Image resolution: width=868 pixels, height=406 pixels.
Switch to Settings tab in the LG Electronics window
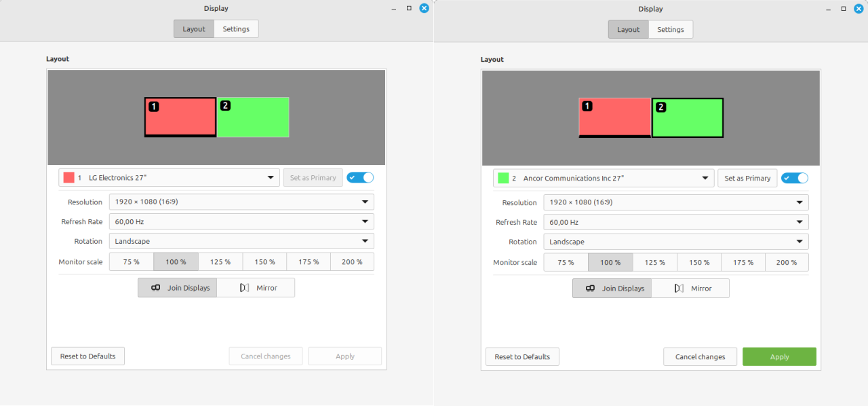click(x=236, y=29)
